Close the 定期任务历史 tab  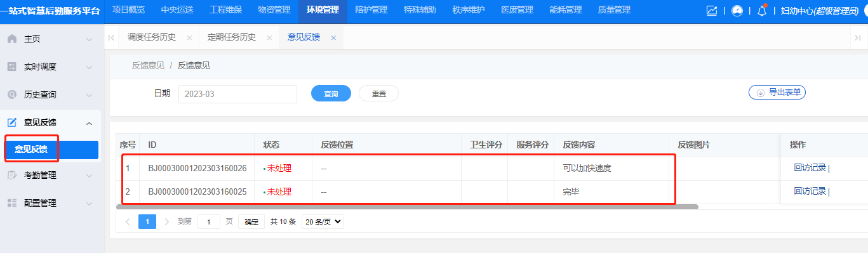(x=269, y=37)
